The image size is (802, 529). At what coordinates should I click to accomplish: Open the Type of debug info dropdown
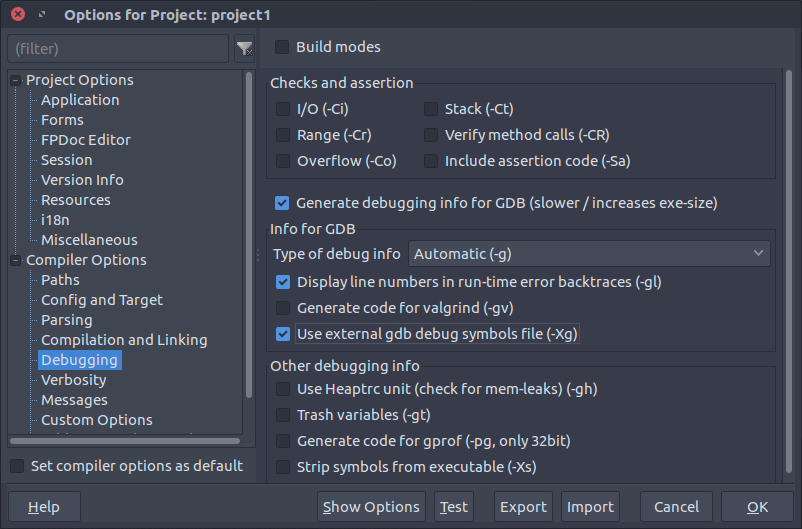589,254
